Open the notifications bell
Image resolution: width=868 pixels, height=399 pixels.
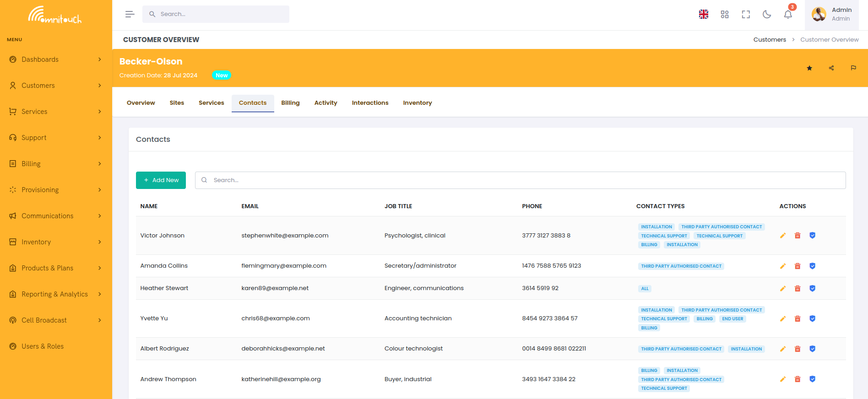pyautogui.click(x=788, y=14)
